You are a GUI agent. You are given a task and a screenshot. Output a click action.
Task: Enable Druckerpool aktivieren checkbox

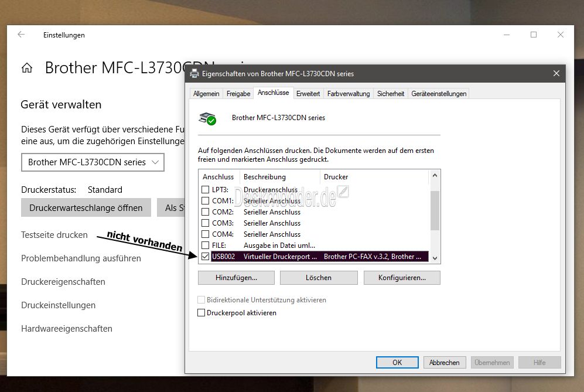tap(201, 313)
